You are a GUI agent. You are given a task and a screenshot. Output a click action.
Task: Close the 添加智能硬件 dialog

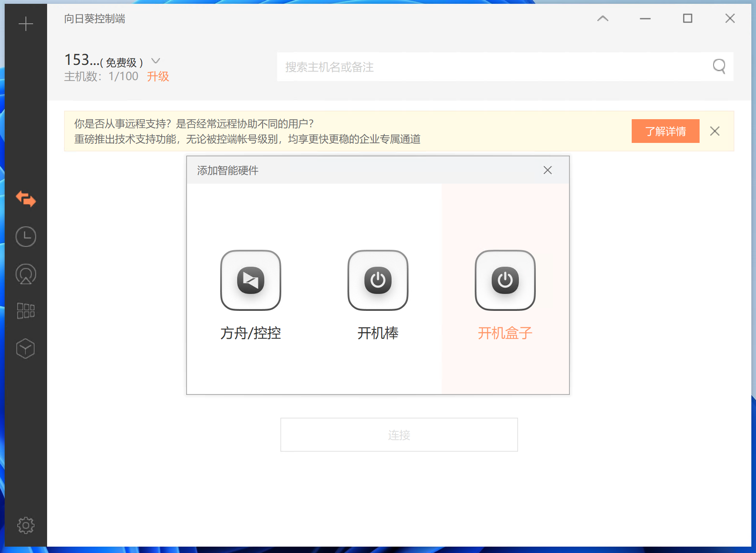click(548, 170)
